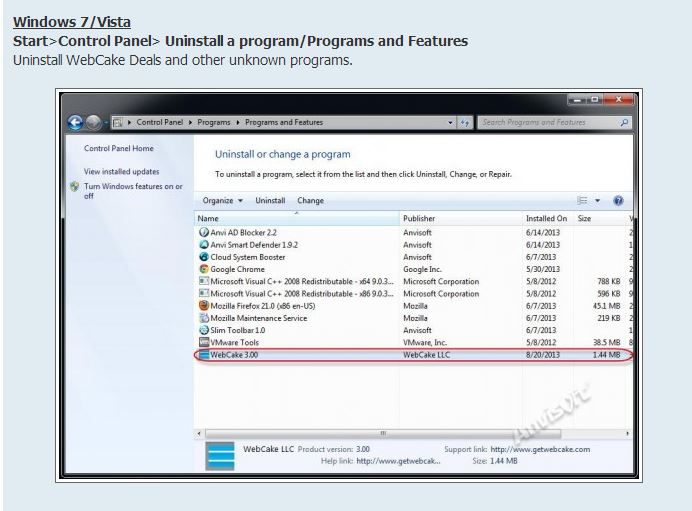
Task: Open the address bar history dropdown
Action: (x=450, y=123)
